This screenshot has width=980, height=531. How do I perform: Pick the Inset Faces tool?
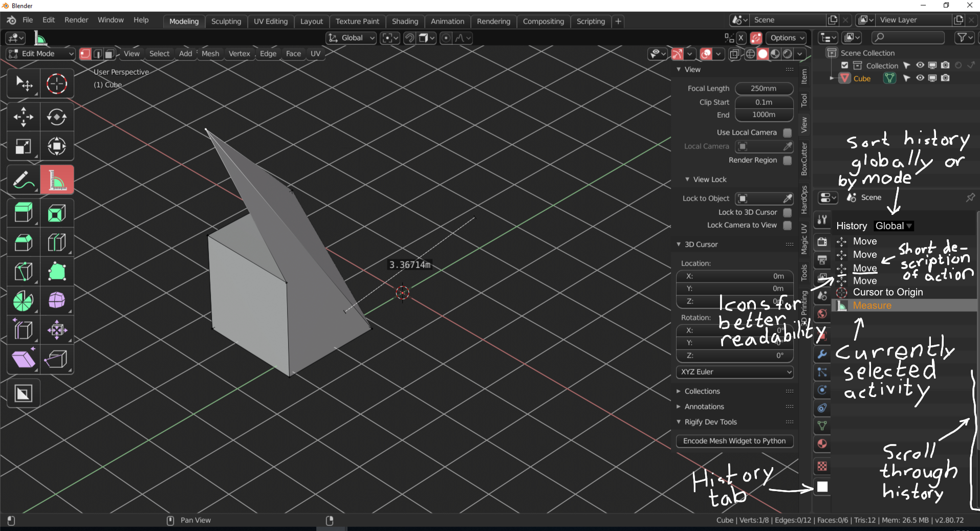pyautogui.click(x=57, y=213)
